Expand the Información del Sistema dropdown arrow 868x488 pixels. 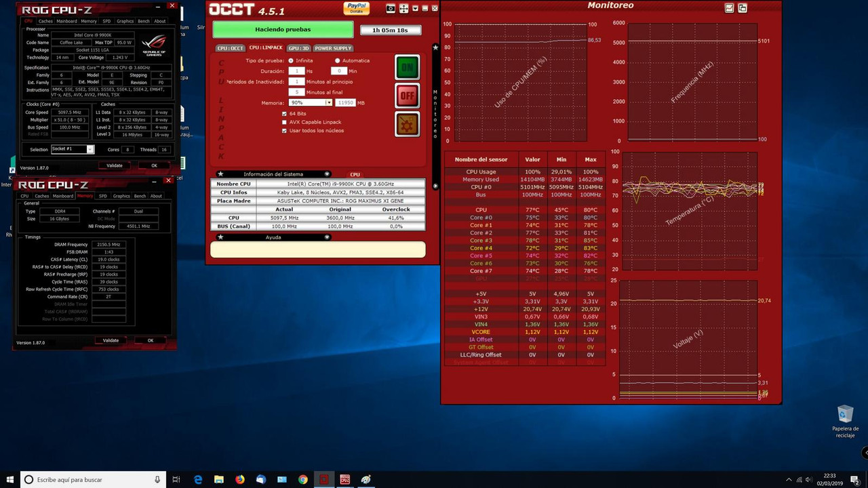(327, 174)
